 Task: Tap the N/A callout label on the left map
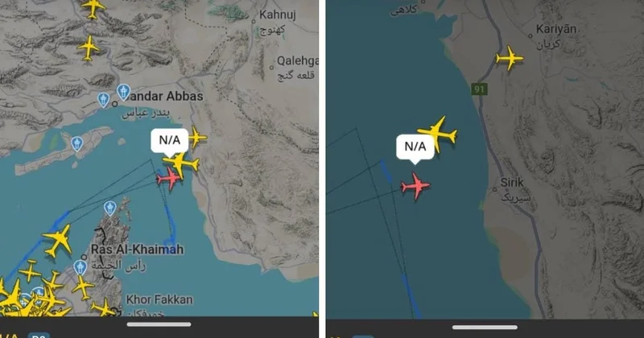pyautogui.click(x=170, y=141)
